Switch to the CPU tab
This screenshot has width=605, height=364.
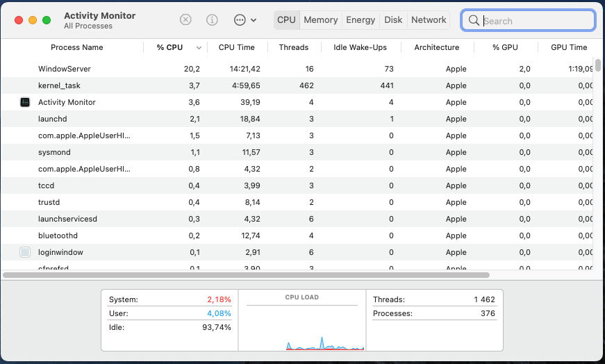pyautogui.click(x=286, y=20)
